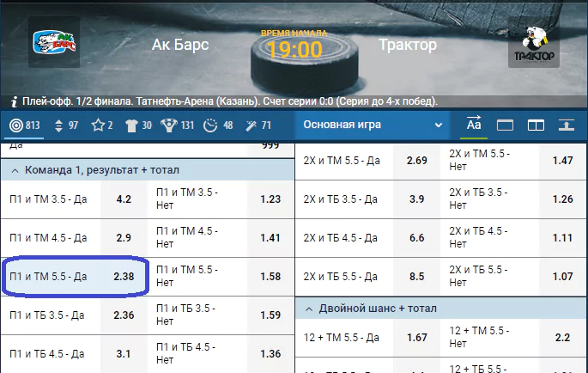Select odds 1.23 for П1 и ТМ 3.5 - Нет
This screenshot has width=588, height=373.
[x=270, y=199]
